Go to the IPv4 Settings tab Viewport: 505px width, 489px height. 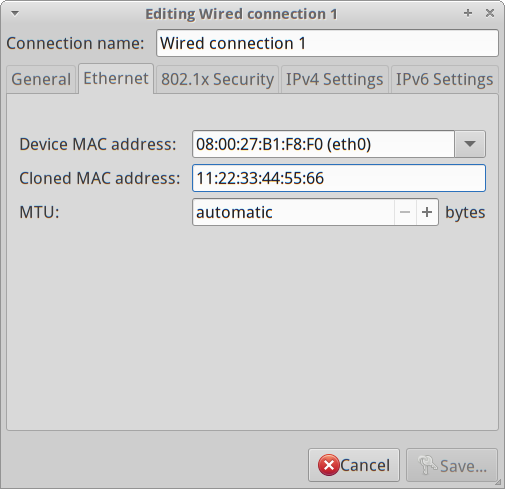pos(335,79)
